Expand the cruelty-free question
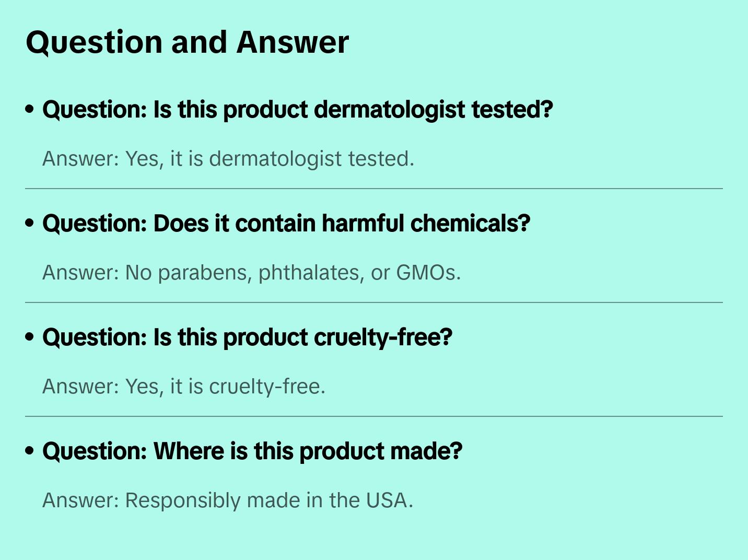 [x=247, y=337]
